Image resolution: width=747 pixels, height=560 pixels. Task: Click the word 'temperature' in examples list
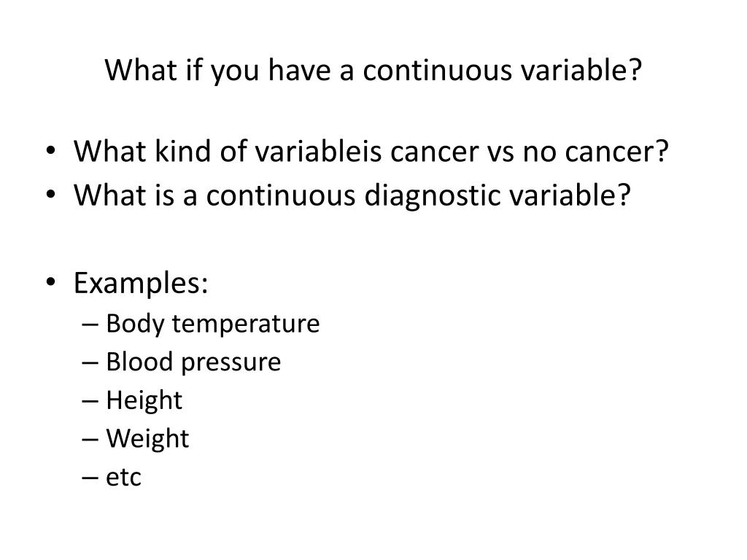click(x=246, y=324)
